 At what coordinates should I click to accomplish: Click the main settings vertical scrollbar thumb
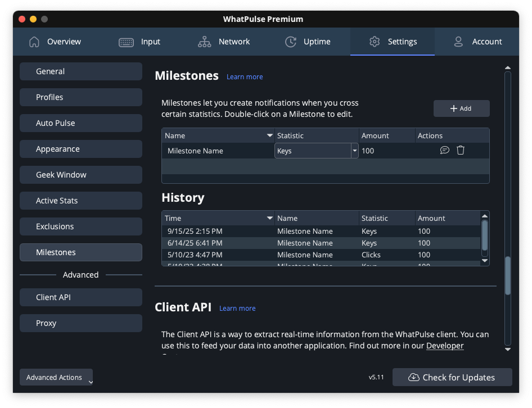pos(507,275)
